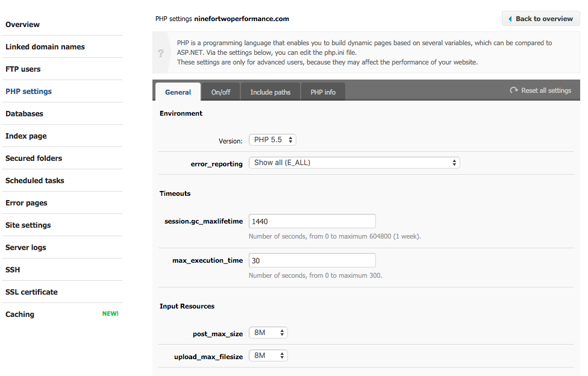Open Secured folders in the sidebar
This screenshot has height=376, width=588.
[34, 158]
